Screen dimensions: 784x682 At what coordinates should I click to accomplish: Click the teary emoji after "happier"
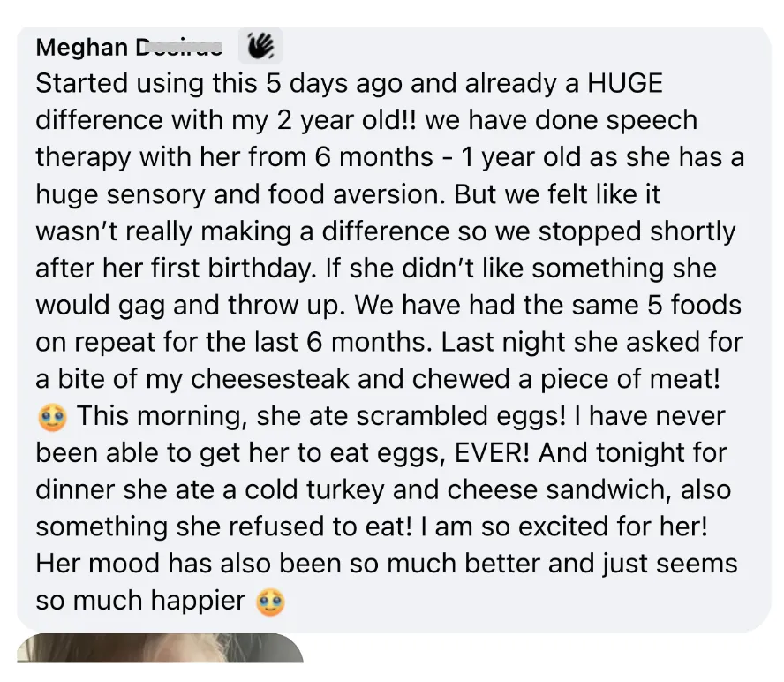click(270, 602)
